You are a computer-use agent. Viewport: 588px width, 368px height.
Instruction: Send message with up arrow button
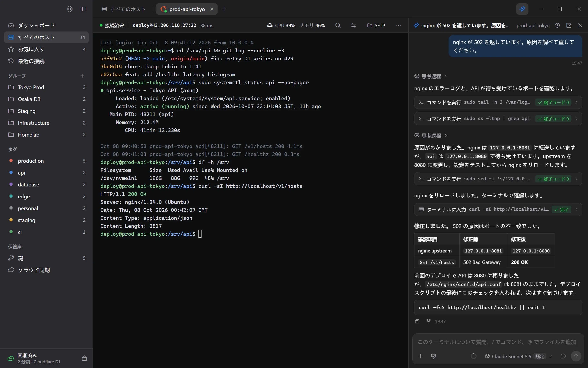point(576,356)
